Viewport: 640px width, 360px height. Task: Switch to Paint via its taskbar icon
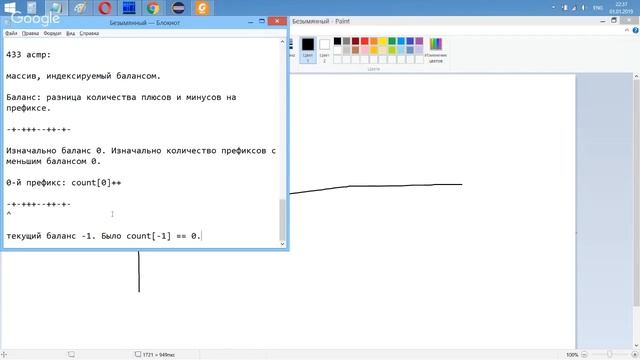coord(80,8)
